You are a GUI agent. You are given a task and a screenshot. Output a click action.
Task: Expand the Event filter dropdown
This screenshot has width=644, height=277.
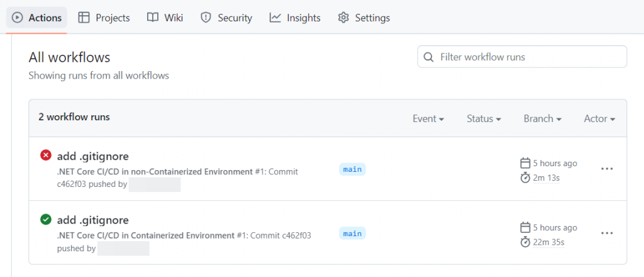point(428,118)
